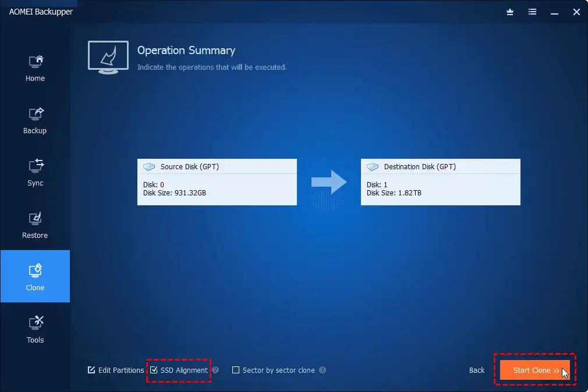Select the Source Disk (GPT) panel

pos(217,181)
